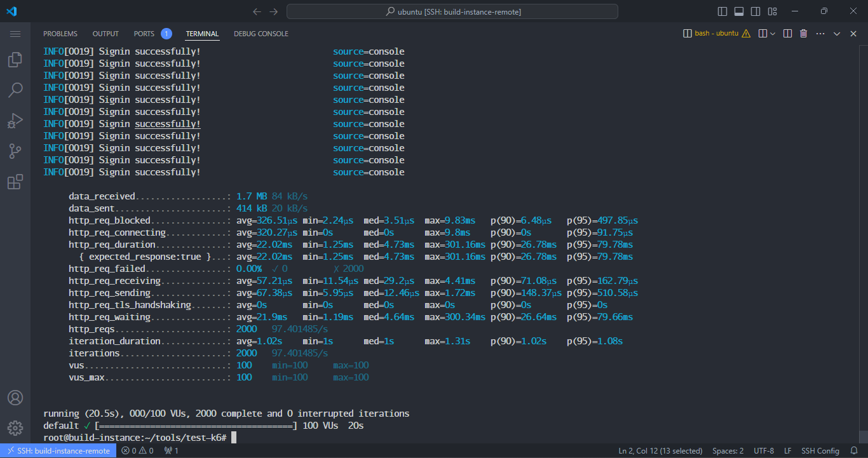This screenshot has height=458, width=868.
Task: Open the Search view in activity bar
Action: (15, 90)
